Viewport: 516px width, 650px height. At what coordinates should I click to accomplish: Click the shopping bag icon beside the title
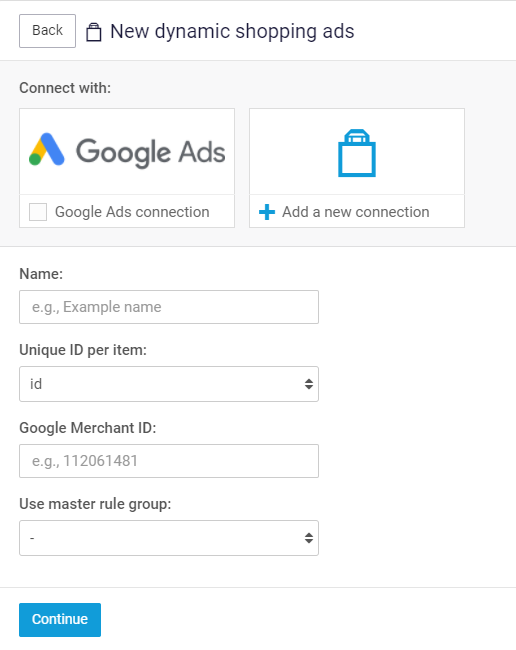94,32
